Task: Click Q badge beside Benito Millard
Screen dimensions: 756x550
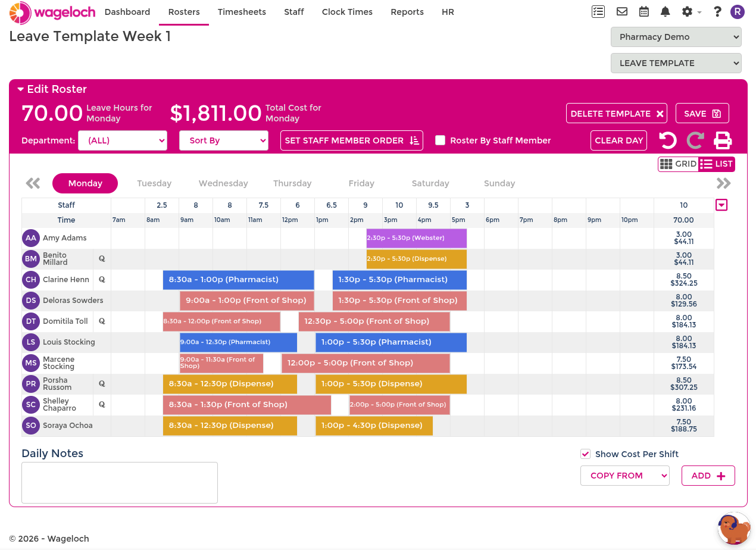Action: [x=102, y=258]
